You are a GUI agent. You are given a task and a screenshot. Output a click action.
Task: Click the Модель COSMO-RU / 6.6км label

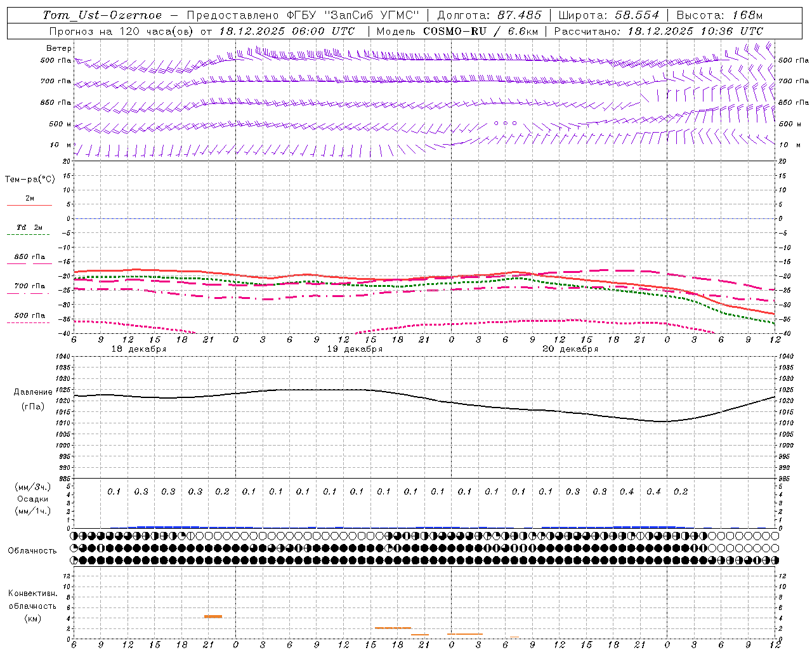457,31
